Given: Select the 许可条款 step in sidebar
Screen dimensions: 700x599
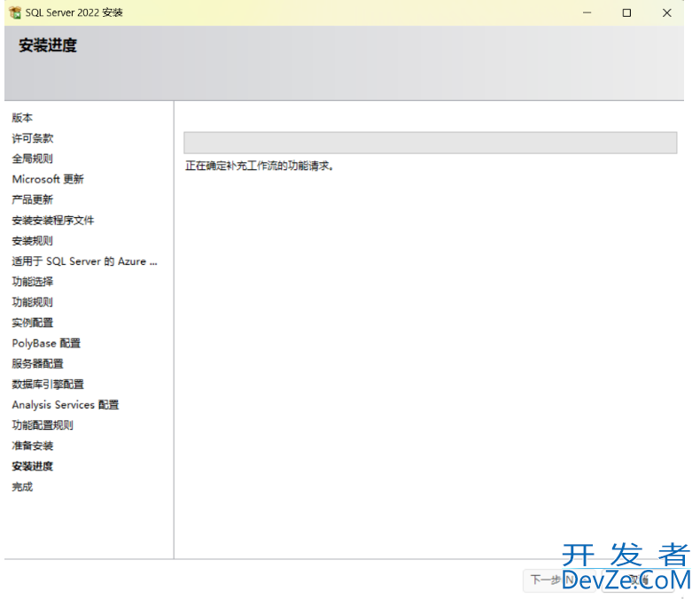Looking at the screenshot, I should pos(33,138).
